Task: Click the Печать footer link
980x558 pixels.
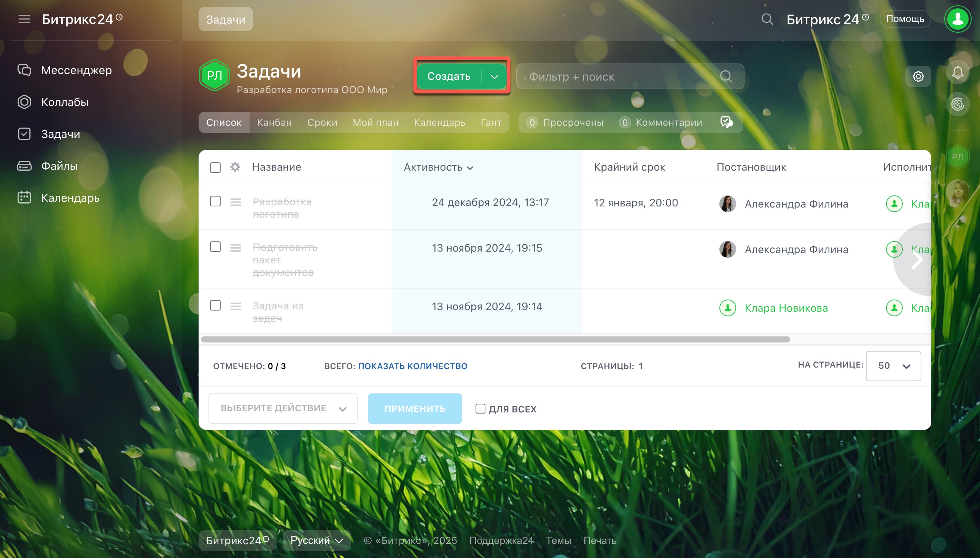Action: 600,541
